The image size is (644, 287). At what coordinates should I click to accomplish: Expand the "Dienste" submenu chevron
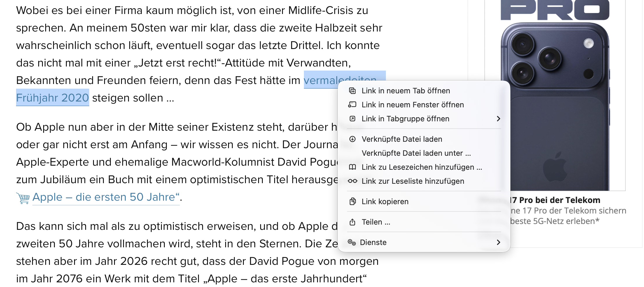click(x=499, y=242)
